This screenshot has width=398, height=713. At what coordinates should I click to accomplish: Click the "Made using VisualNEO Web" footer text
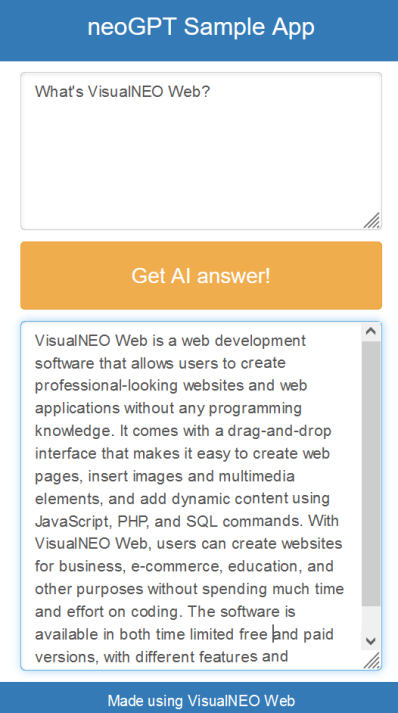tap(201, 700)
